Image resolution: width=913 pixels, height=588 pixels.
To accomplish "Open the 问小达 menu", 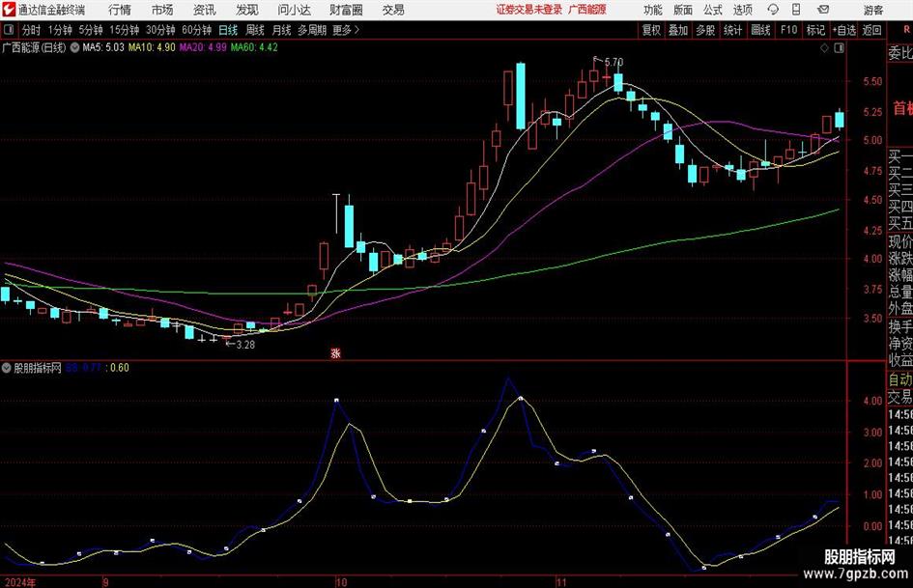I will click(294, 10).
